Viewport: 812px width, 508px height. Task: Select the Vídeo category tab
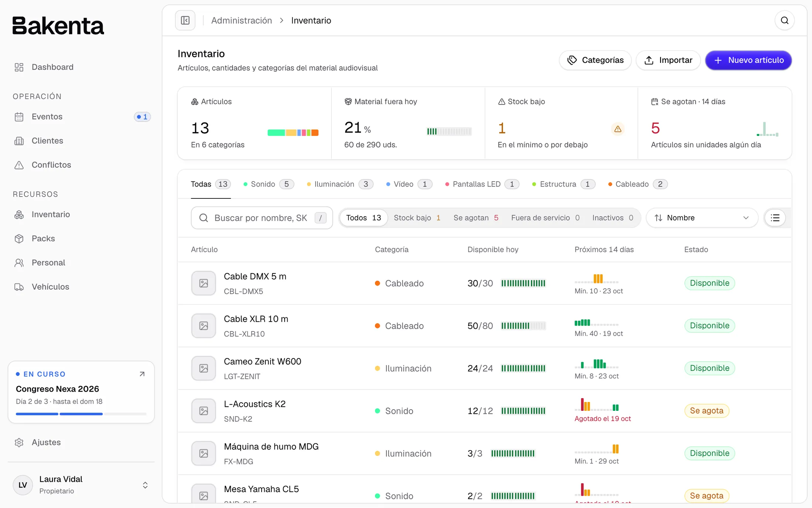[409, 184]
